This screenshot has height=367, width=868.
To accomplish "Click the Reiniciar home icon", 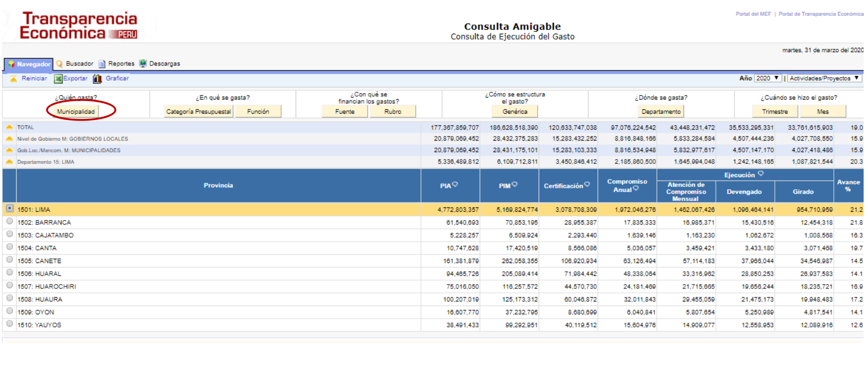I will click(13, 79).
